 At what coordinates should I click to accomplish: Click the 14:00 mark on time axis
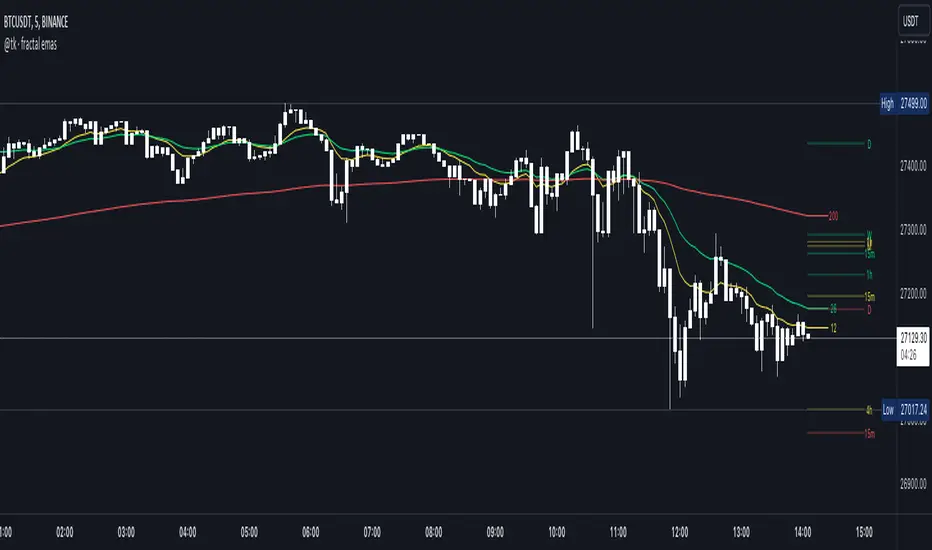(803, 532)
